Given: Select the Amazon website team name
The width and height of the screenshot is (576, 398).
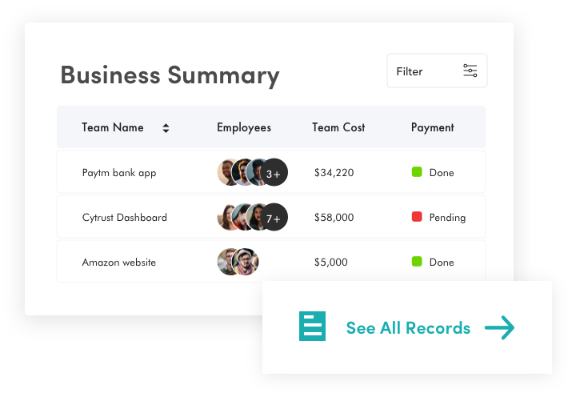Looking at the screenshot, I should tap(119, 262).
